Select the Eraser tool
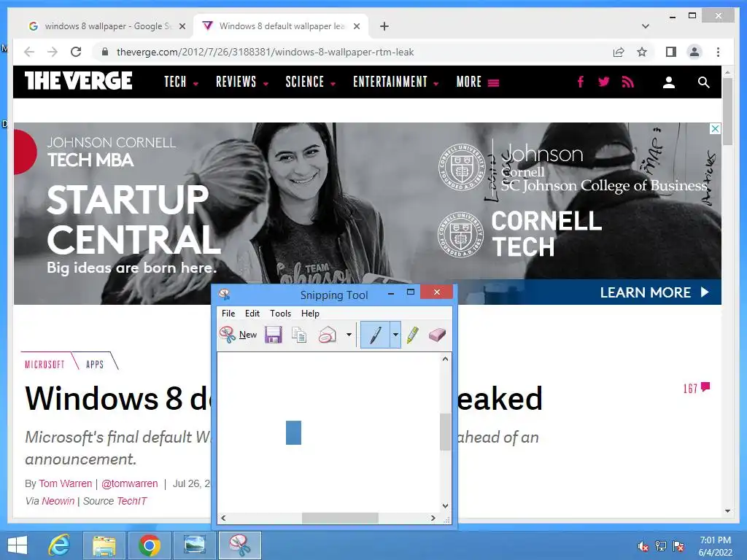The height and width of the screenshot is (560, 747). [437, 335]
